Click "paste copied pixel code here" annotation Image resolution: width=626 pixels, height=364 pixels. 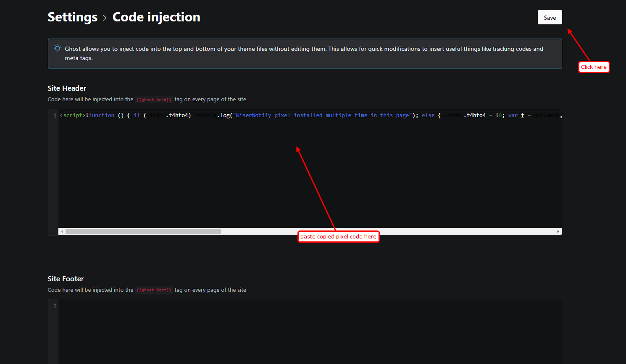(x=338, y=237)
